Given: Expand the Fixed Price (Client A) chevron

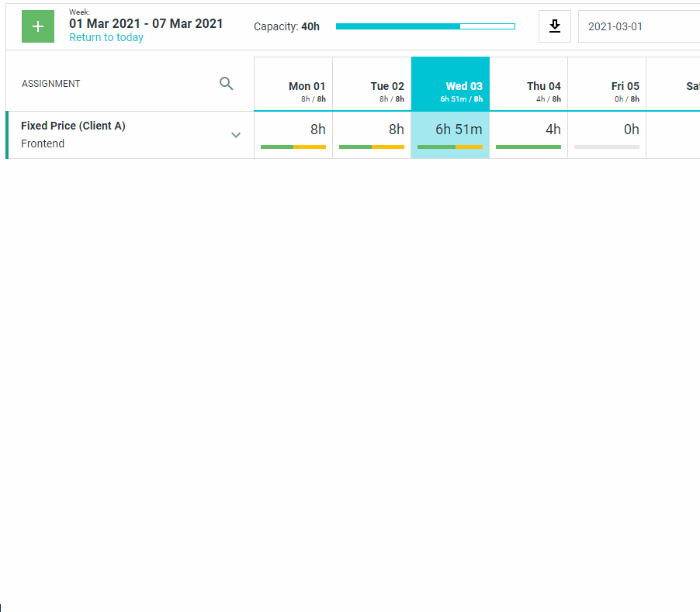Looking at the screenshot, I should [236, 135].
